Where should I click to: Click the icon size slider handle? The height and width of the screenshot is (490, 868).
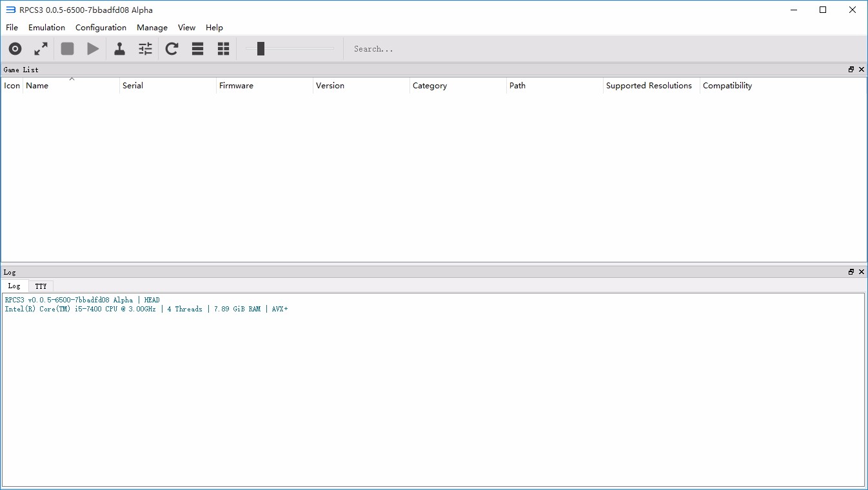[x=261, y=49]
